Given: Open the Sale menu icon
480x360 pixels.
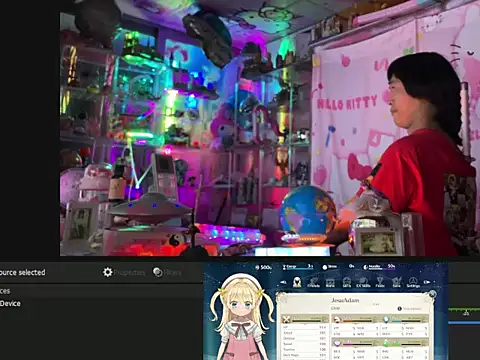Looking at the screenshot, I should tap(396, 283).
